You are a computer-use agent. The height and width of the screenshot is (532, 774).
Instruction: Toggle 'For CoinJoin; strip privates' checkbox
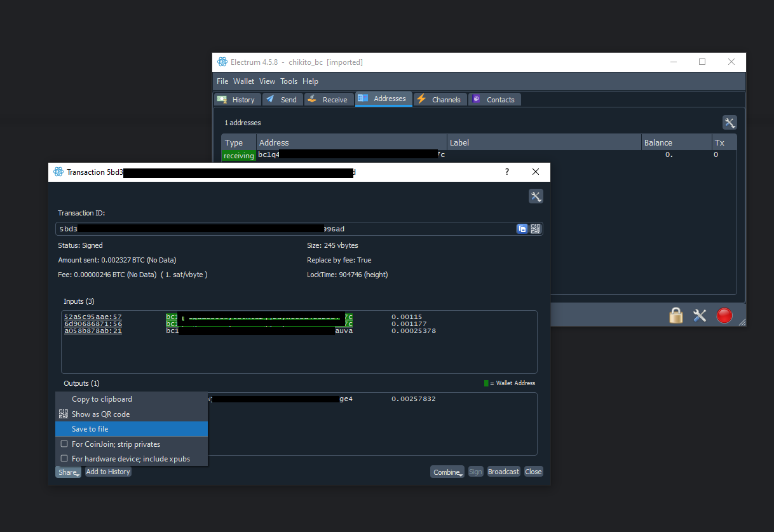(64, 444)
